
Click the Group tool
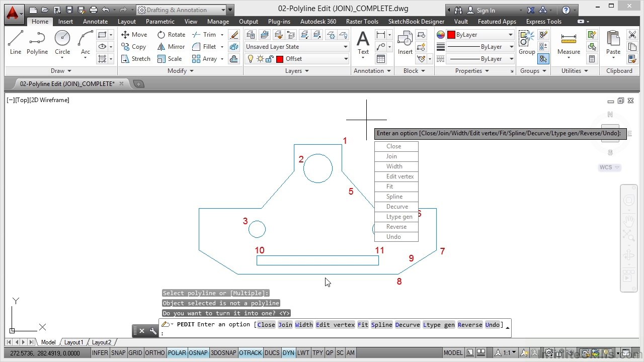[x=527, y=43]
